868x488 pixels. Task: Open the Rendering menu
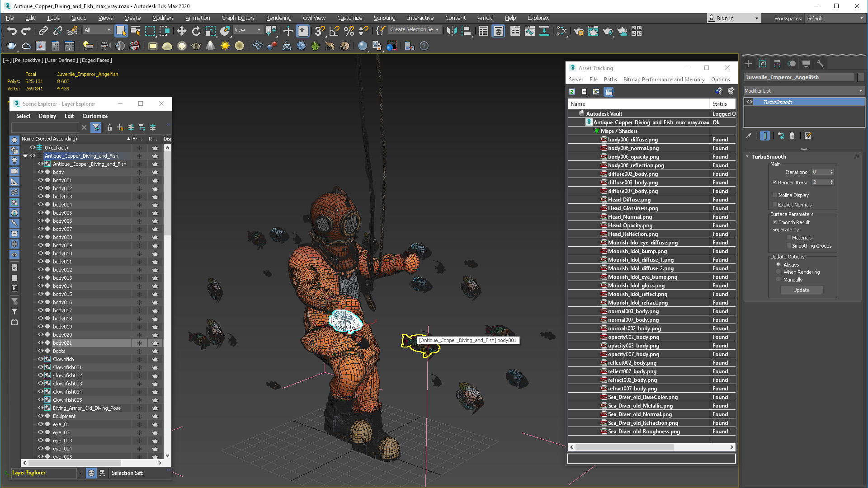click(278, 18)
